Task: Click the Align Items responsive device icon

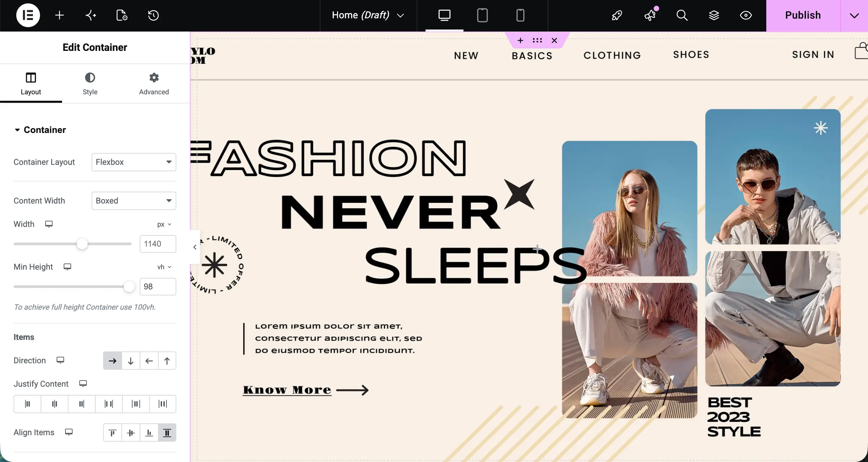Action: [x=68, y=432]
